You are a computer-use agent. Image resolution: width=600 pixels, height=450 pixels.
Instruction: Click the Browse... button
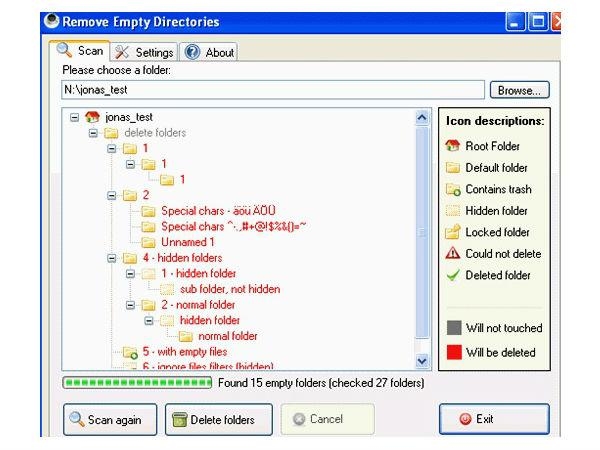519,90
